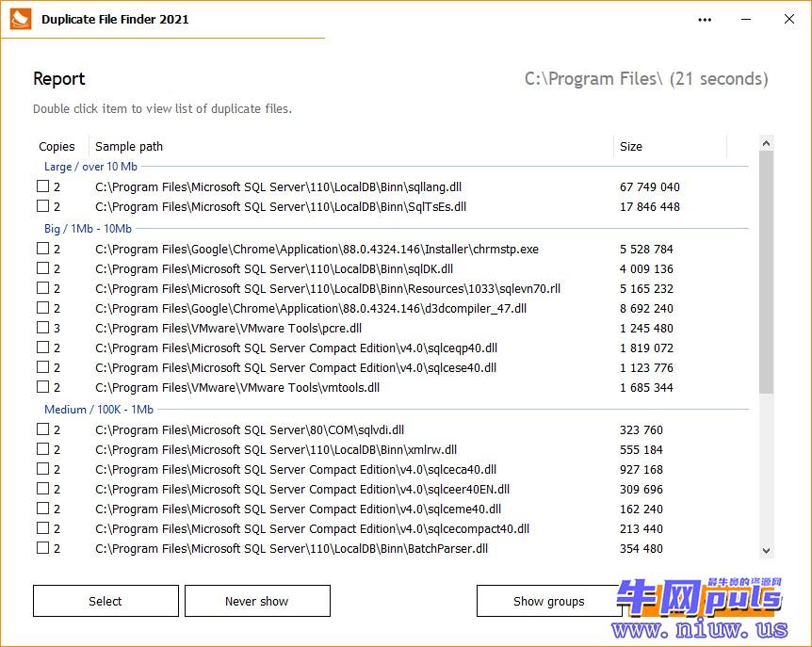Sort by the Size column header
Image resolution: width=812 pixels, height=647 pixels.
(x=670, y=147)
